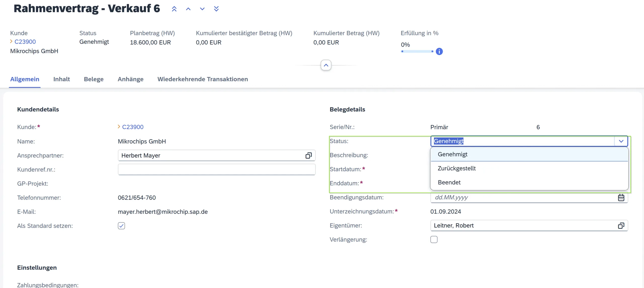The width and height of the screenshot is (644, 288).
Task: Click the Kundenref.nr. input field
Action: click(x=216, y=170)
